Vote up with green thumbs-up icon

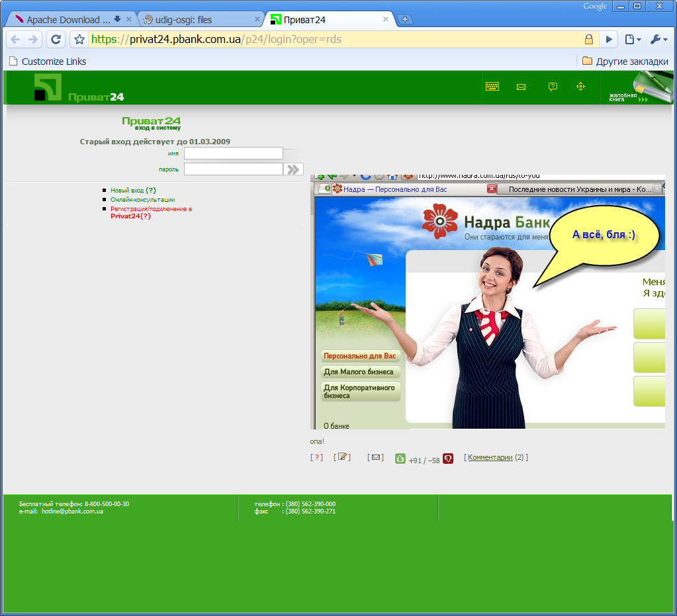[400, 459]
